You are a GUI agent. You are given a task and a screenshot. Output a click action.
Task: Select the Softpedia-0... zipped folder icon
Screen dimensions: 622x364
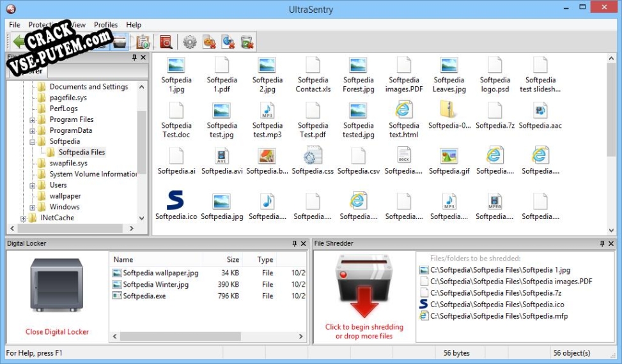coord(449,110)
